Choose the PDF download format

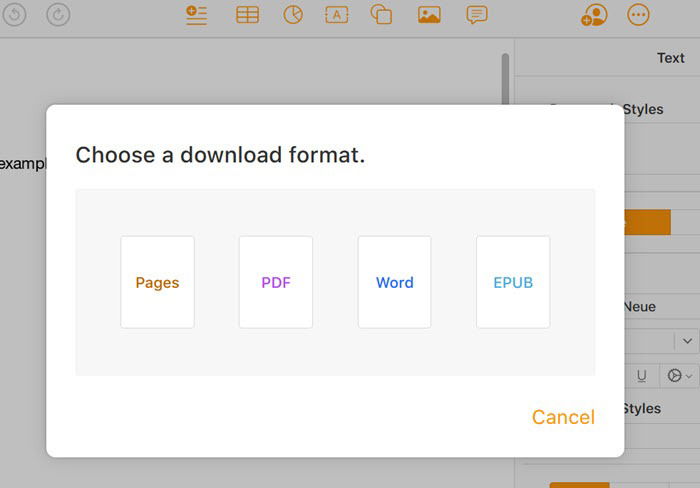276,282
